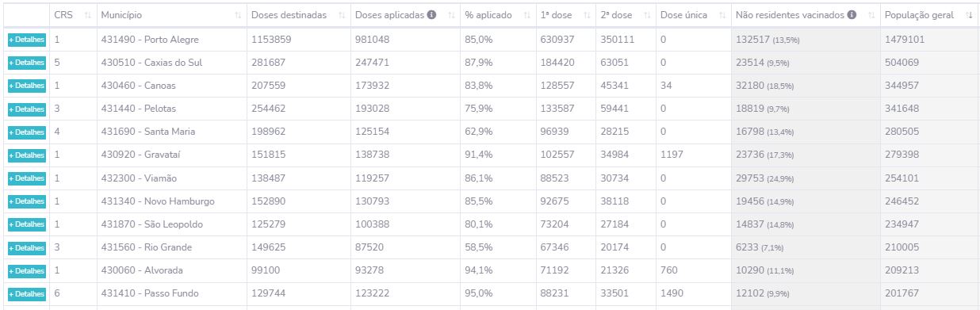The height and width of the screenshot is (310, 980).
Task: Expand details for Porto Alegre row
Action: pos(27,40)
